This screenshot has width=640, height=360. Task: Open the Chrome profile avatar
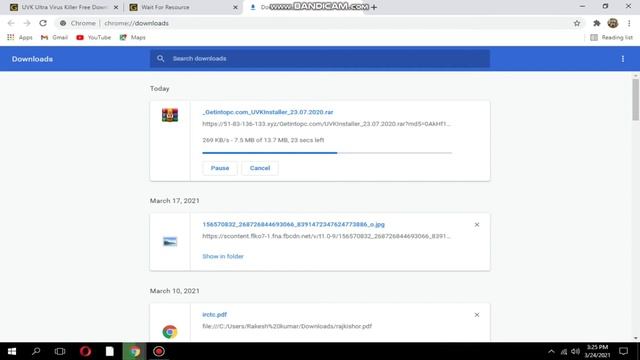(613, 23)
